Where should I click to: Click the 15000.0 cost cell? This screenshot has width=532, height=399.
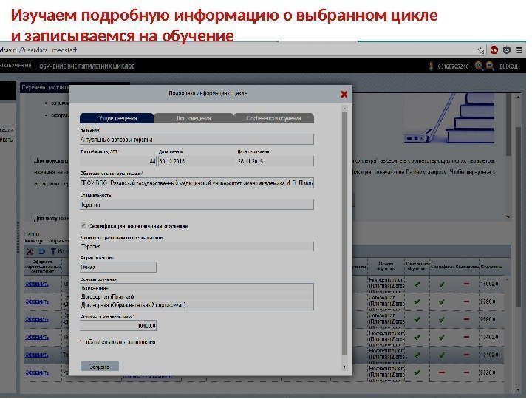(x=490, y=284)
